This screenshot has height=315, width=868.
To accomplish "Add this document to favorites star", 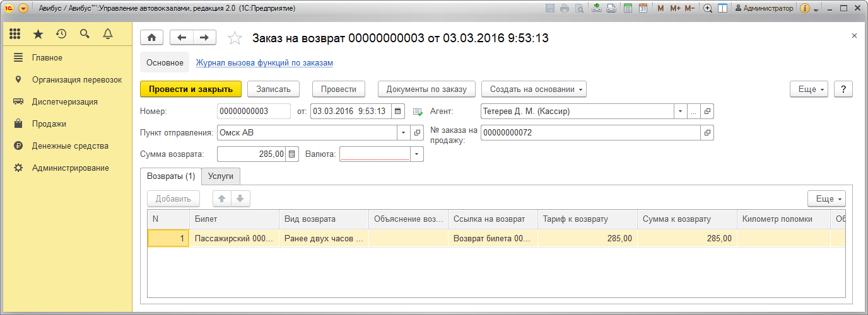I will 235,38.
